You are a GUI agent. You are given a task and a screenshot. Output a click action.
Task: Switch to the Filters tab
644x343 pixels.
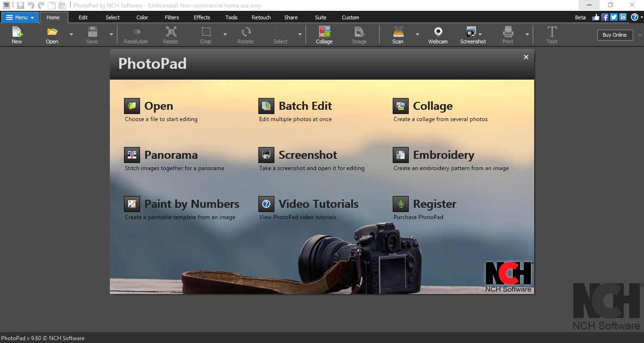pos(172,17)
